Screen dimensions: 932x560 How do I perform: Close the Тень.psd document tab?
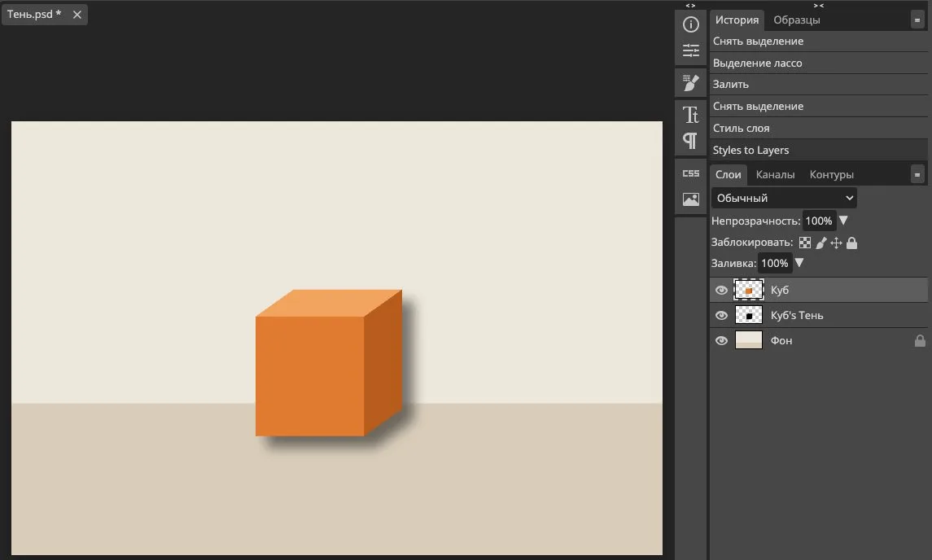click(77, 15)
